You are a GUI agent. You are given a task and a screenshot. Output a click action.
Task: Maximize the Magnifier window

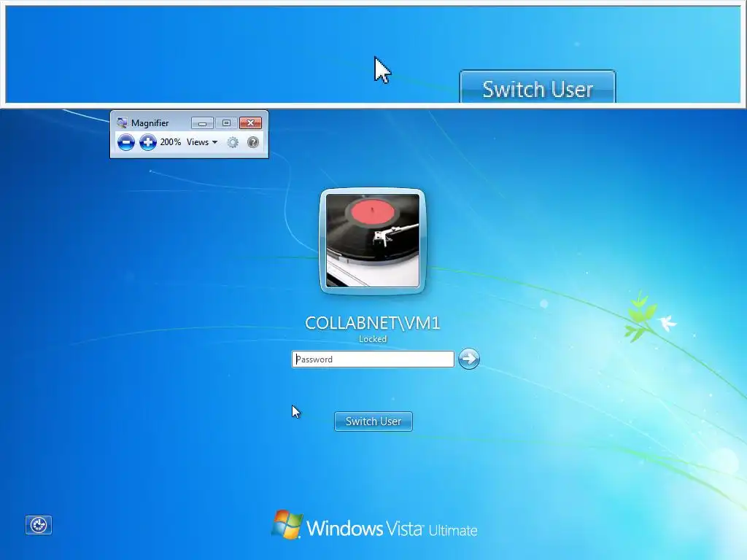click(x=226, y=123)
